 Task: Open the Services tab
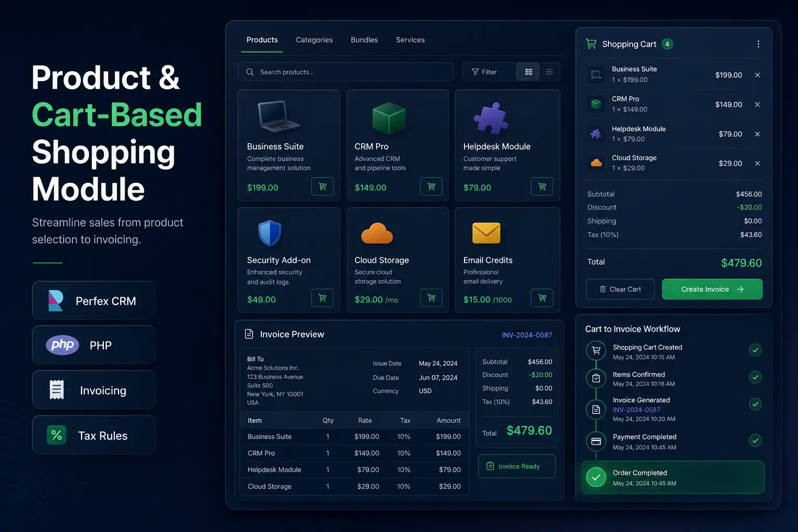tap(410, 40)
